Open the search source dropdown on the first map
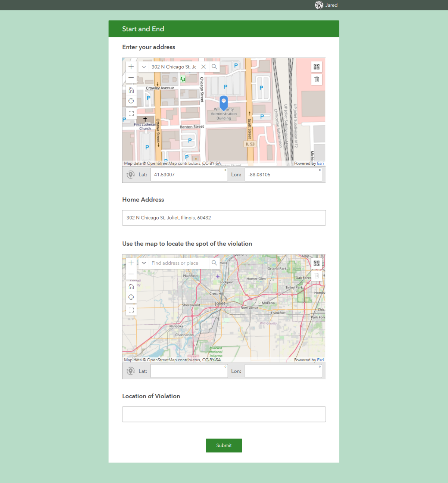This screenshot has height=483, width=448. (144, 66)
